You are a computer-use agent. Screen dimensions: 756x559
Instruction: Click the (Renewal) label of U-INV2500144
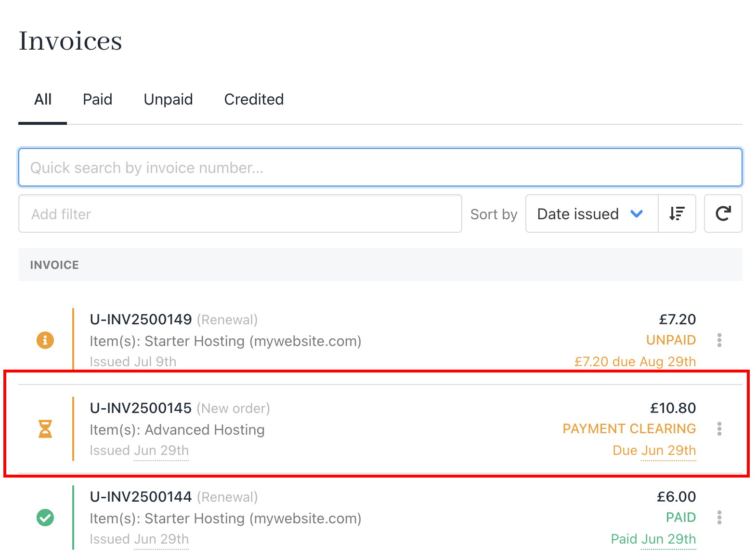point(227,497)
